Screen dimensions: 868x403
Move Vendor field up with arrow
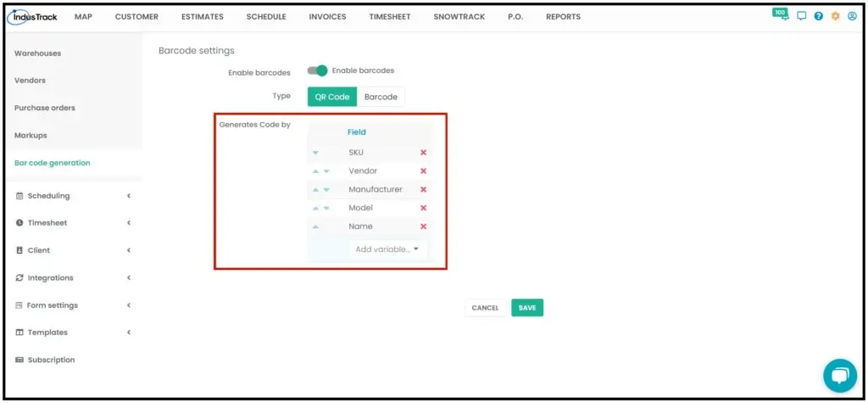click(x=315, y=171)
